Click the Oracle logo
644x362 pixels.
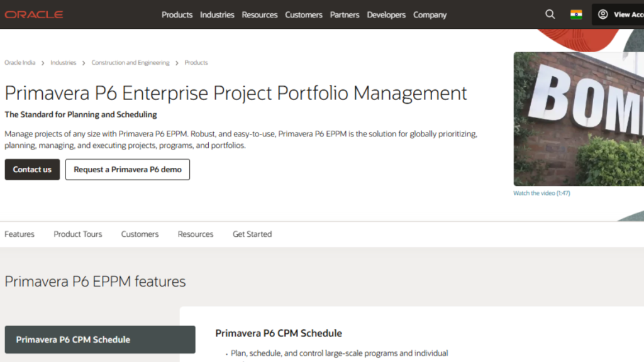(33, 14)
